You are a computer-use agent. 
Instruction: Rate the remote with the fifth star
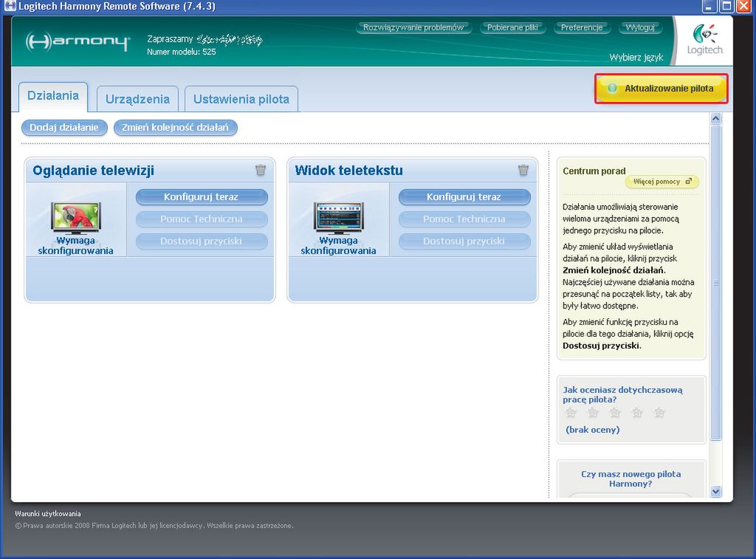pos(659,412)
